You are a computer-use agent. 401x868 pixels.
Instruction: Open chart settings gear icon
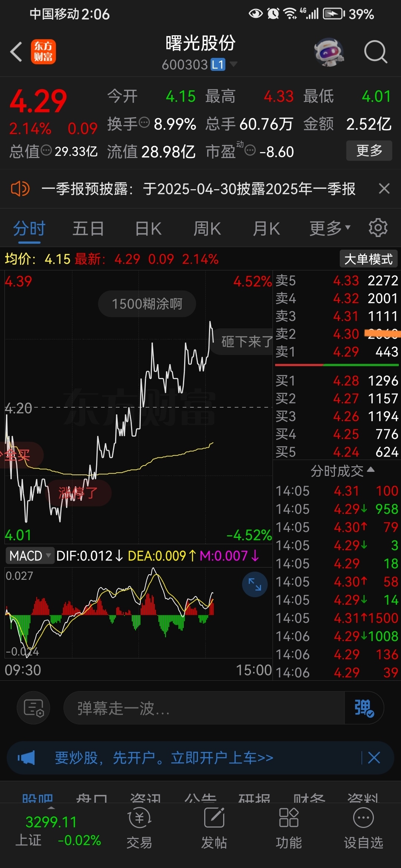[x=378, y=228]
